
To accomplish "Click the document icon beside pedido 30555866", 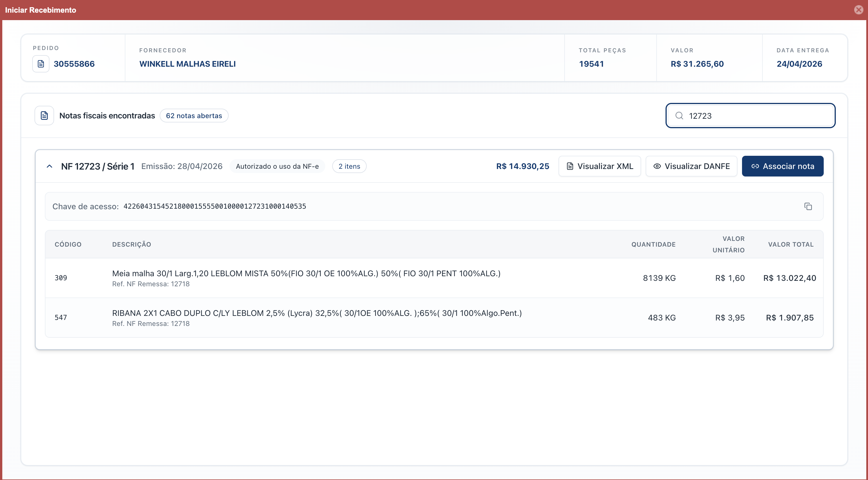I will (41, 64).
